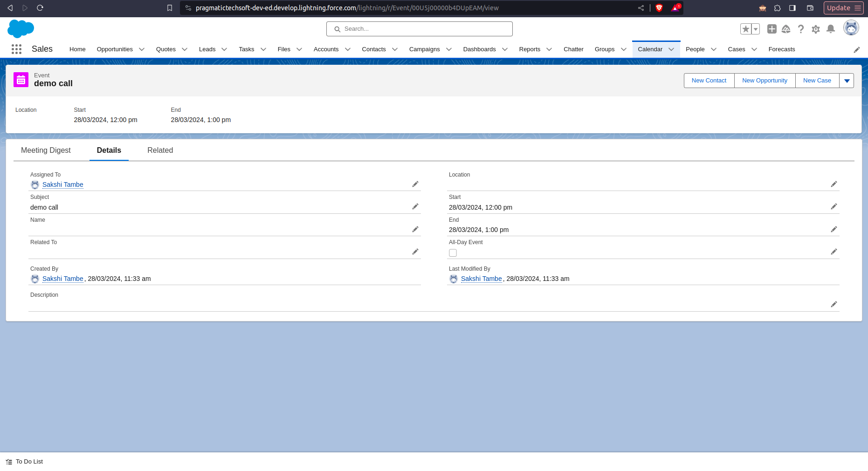This screenshot has height=471, width=868.
Task: Expand the Opportunities tab chevron
Action: point(142,49)
